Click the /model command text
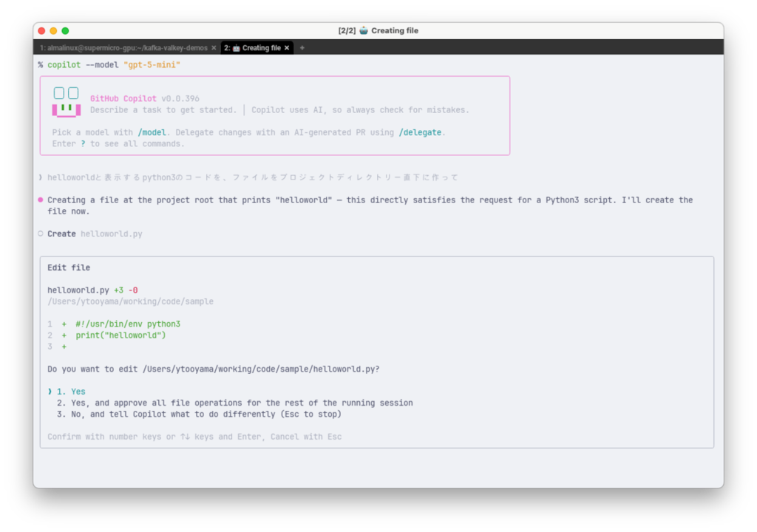Screen dimensions: 757x532 click(x=152, y=132)
